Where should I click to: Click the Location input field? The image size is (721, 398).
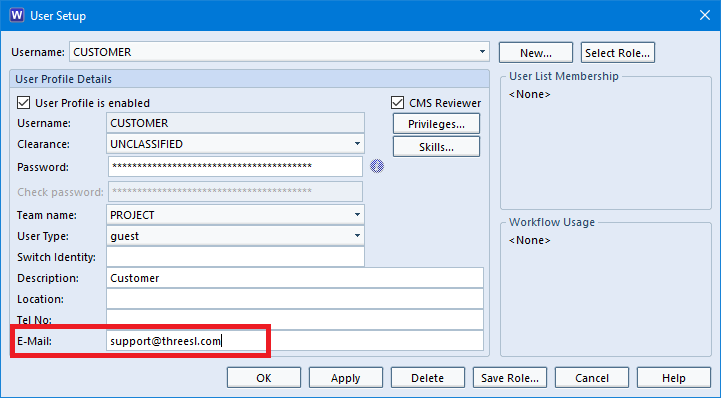tap(295, 299)
